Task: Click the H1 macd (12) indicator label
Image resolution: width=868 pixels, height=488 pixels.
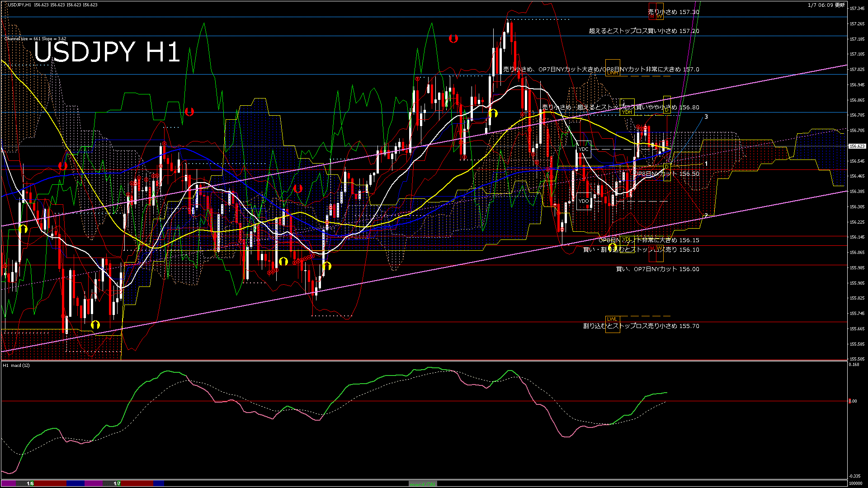Action: 16,365
